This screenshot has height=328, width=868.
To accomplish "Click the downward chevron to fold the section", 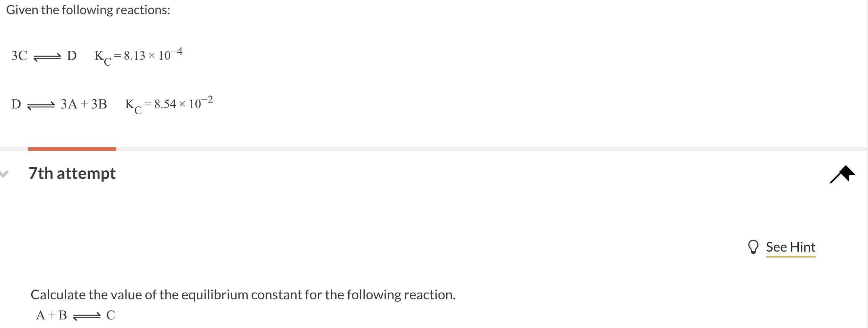I will pyautogui.click(x=3, y=173).
